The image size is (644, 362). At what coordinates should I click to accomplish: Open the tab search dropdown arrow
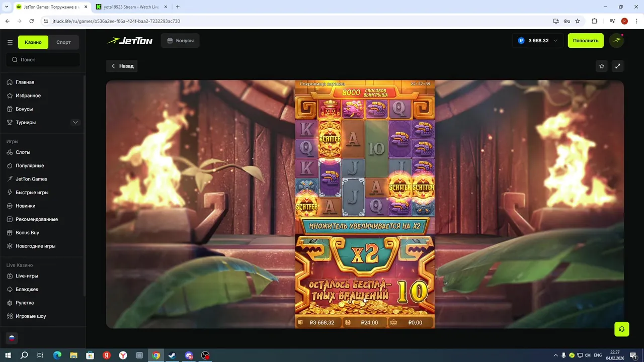point(7,7)
